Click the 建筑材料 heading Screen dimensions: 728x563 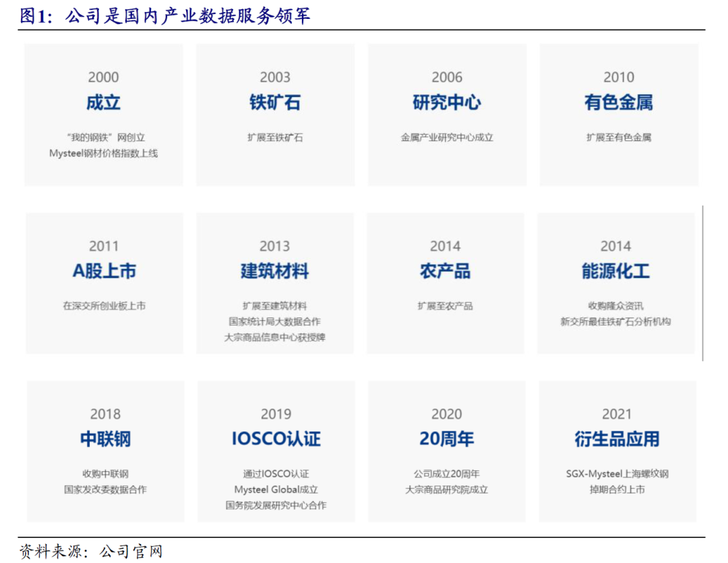pos(274,271)
